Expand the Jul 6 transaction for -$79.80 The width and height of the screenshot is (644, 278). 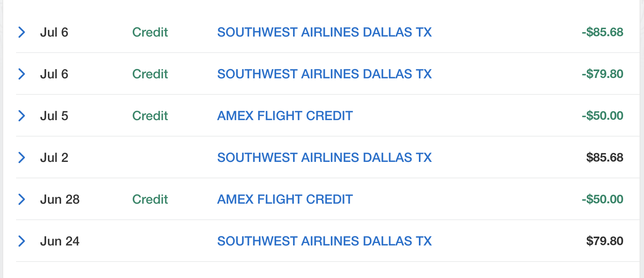22,74
